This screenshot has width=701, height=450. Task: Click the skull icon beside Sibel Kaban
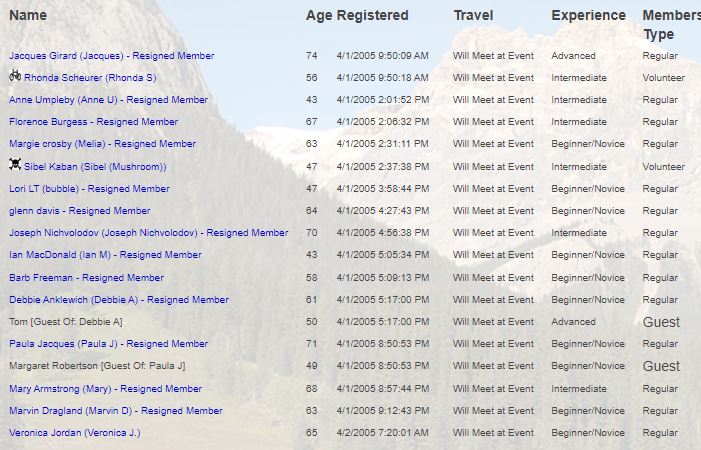tap(15, 165)
